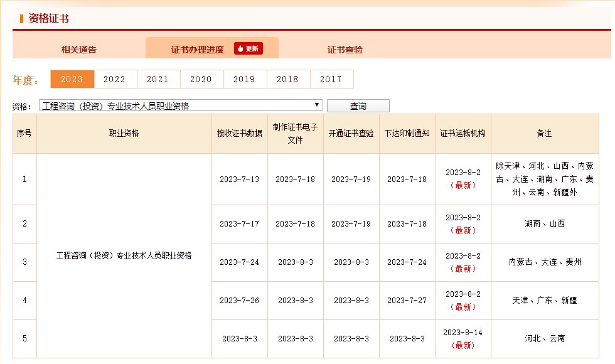The image size is (615, 364).
Task: Select year 2019
Action: (245, 79)
